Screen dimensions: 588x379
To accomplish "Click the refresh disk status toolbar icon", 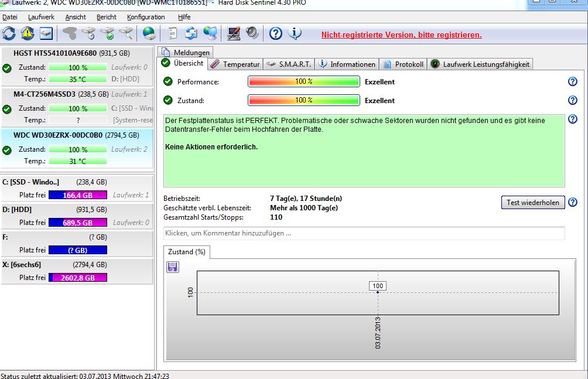I will click(9, 33).
